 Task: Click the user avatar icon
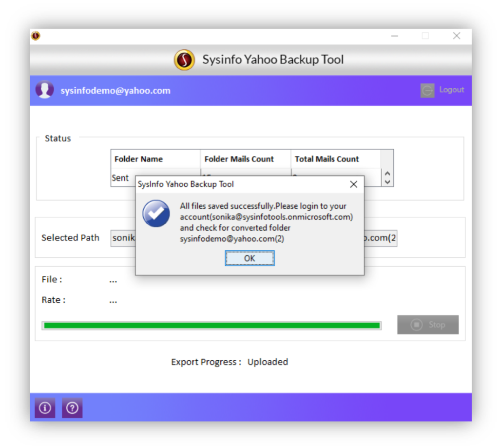click(x=44, y=90)
